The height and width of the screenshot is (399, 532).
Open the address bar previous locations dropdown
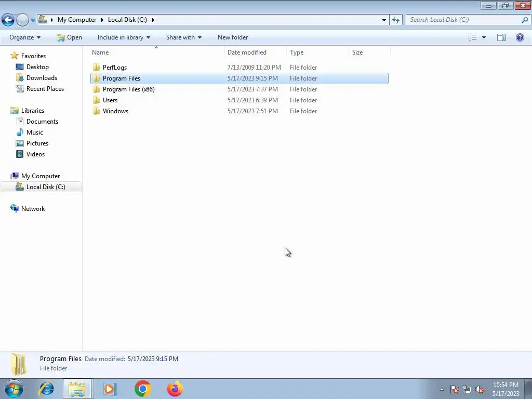pyautogui.click(x=384, y=20)
